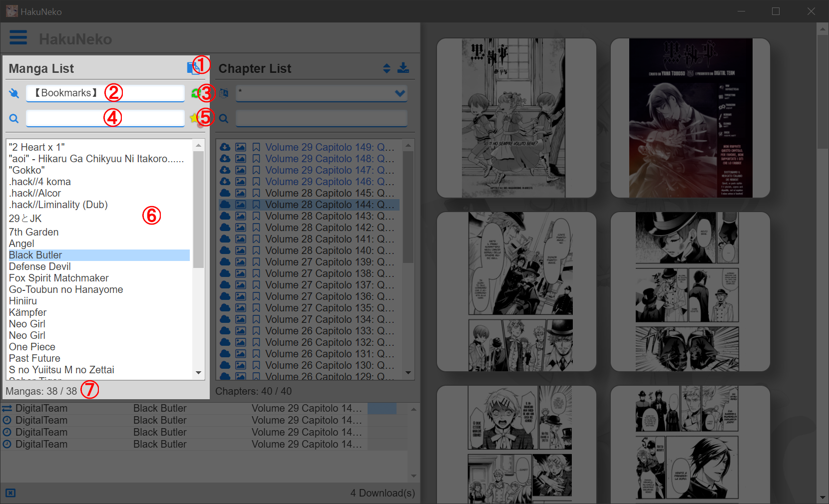
Task: Open Volume 26 Capitolo 133 chapter title
Action: pos(330,331)
